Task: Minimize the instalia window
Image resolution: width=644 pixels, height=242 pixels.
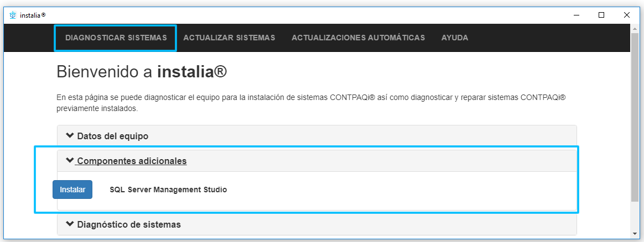Action: 576,15
